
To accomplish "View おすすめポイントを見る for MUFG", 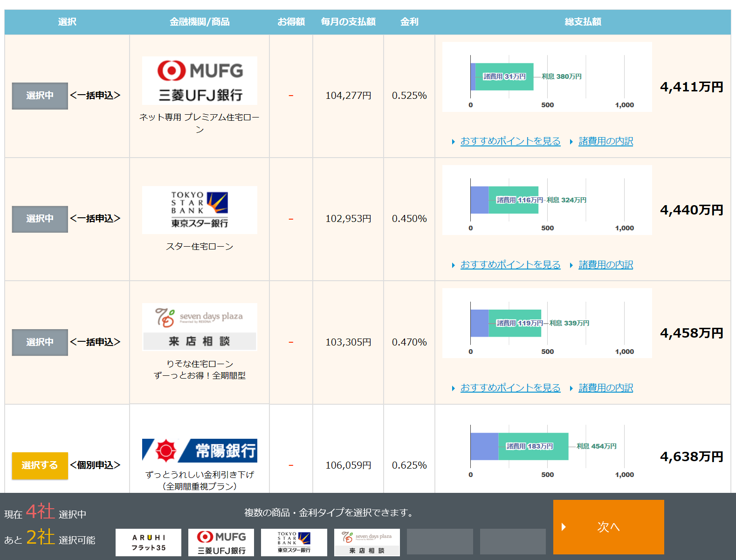I will 510,141.
